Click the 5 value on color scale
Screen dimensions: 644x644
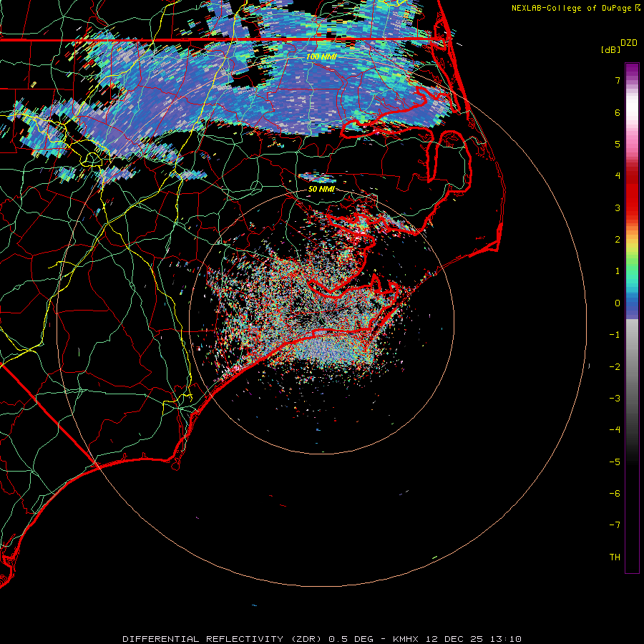tap(618, 144)
